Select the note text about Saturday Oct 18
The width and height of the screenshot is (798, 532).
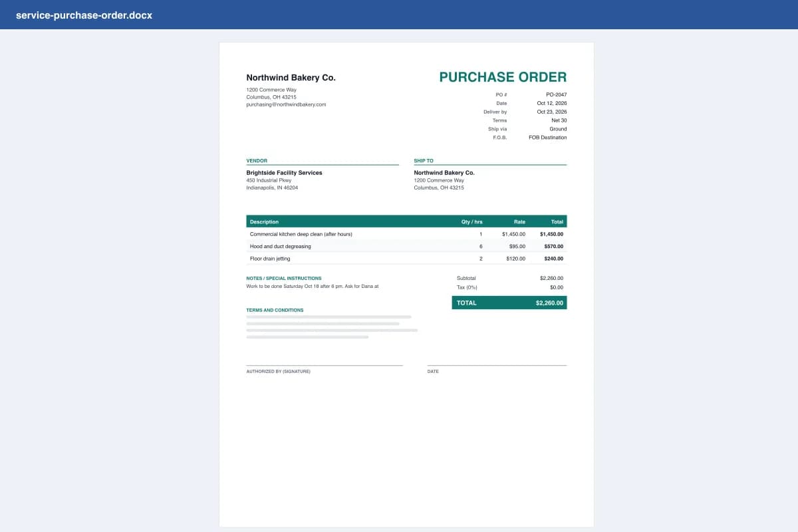click(313, 286)
